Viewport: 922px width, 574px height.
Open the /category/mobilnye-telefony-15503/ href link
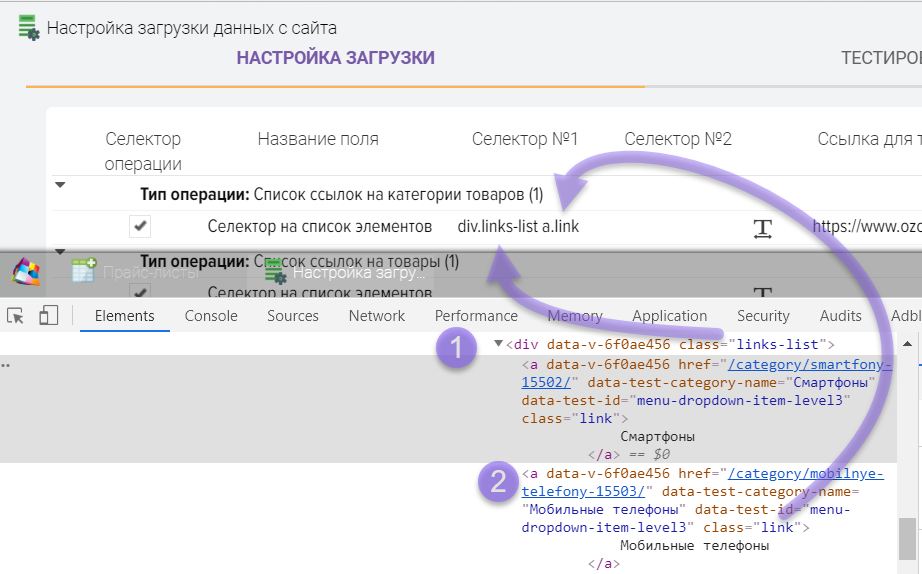coord(805,473)
